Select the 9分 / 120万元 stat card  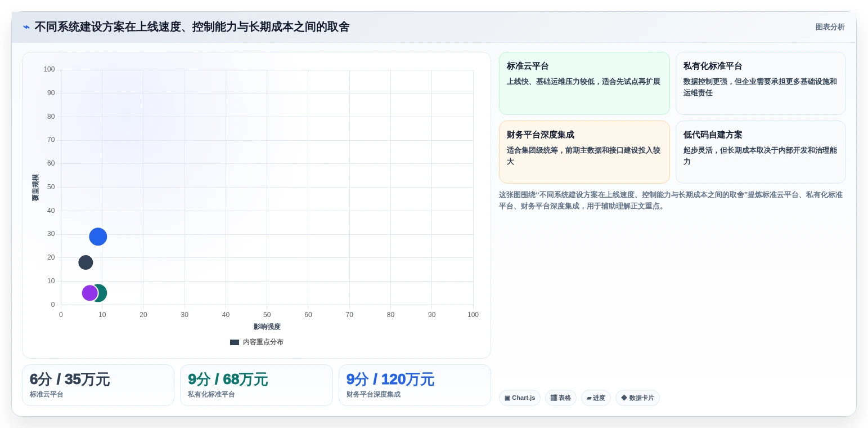pyautogui.click(x=415, y=385)
